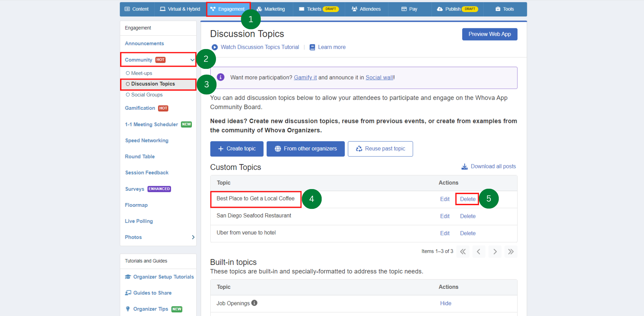Open the Pay tab
Image resolution: width=644 pixels, height=316 pixels.
(409, 9)
